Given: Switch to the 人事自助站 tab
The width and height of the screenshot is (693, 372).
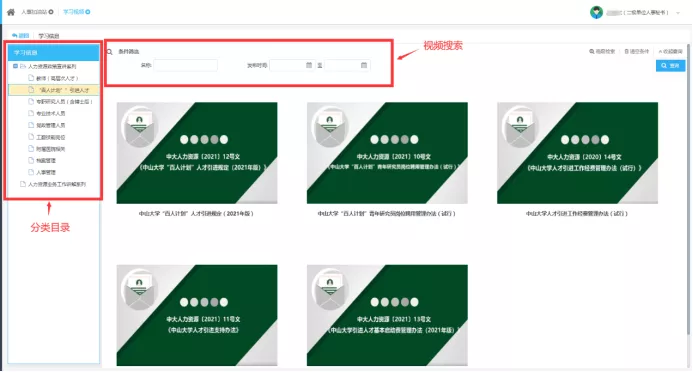Looking at the screenshot, I should (x=34, y=12).
